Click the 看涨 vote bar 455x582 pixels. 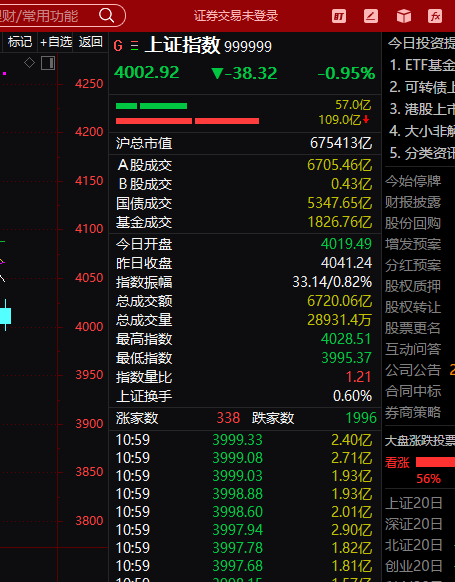pos(435,462)
